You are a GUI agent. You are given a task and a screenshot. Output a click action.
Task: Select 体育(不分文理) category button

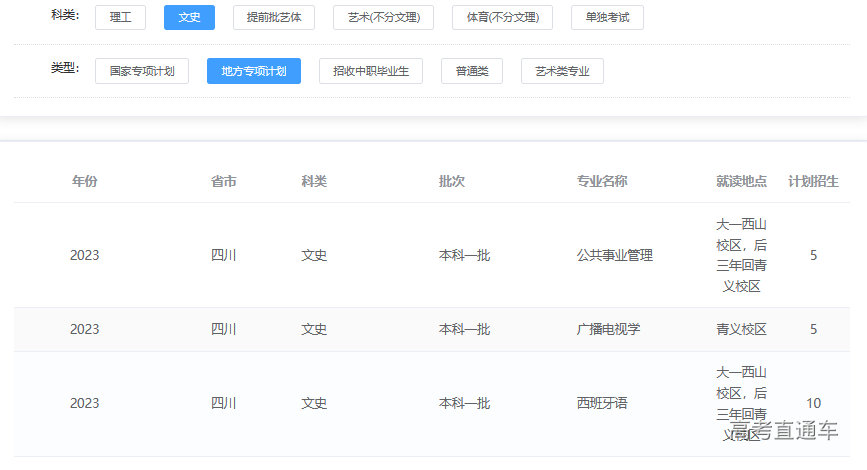(502, 18)
